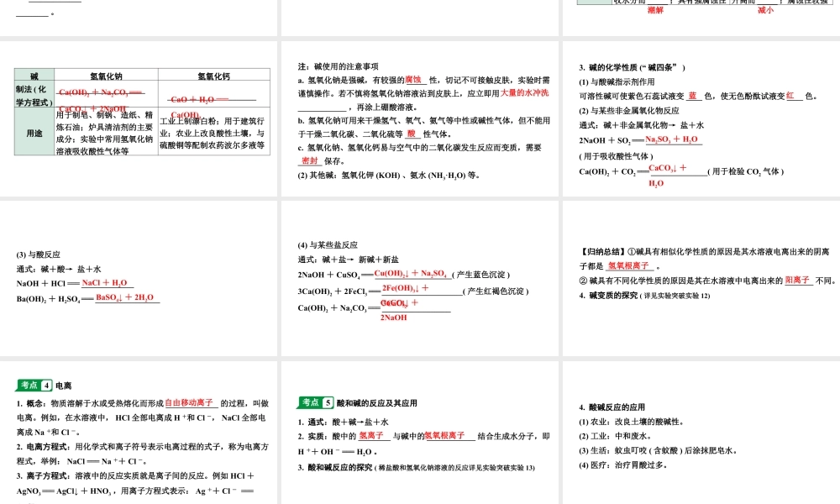Click the red answer 阳离子 in the summary slide
The image size is (840, 504).
(x=797, y=280)
